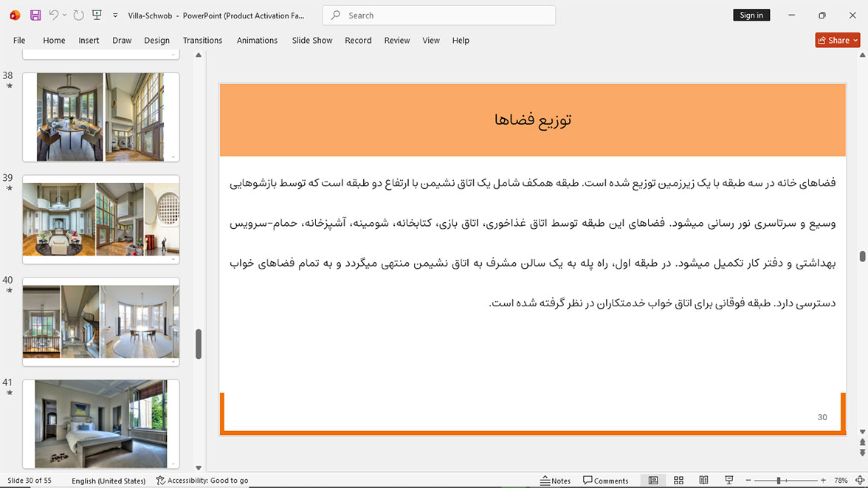Open the View tab

tap(431, 41)
